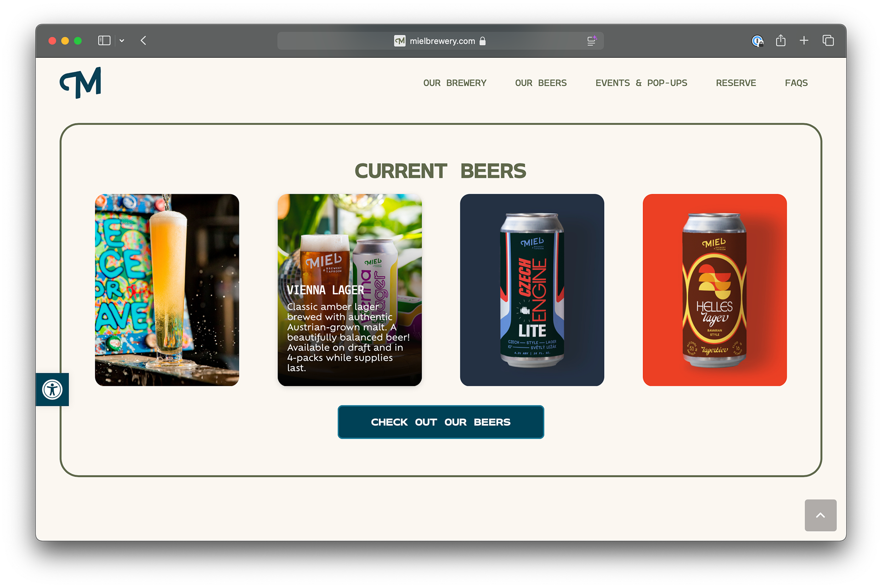Toggle the Safari sidebar icon
The height and width of the screenshot is (588, 882).
(x=104, y=40)
